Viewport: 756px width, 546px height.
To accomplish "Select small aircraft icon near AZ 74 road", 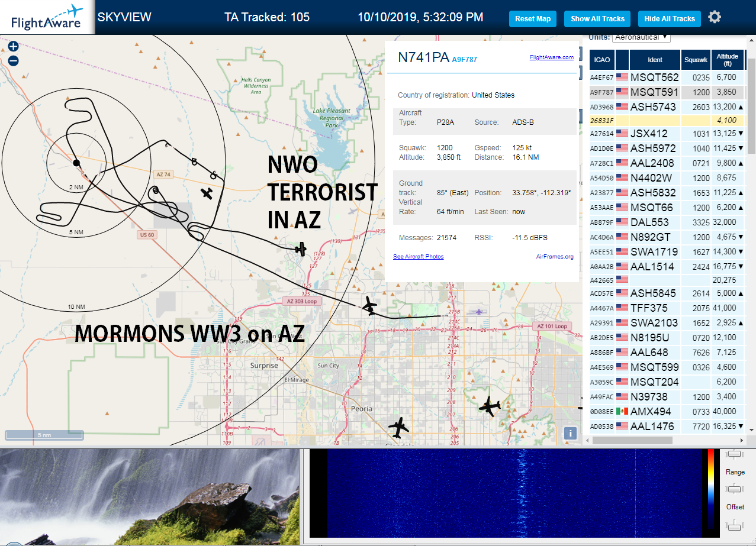I will pyautogui.click(x=207, y=193).
